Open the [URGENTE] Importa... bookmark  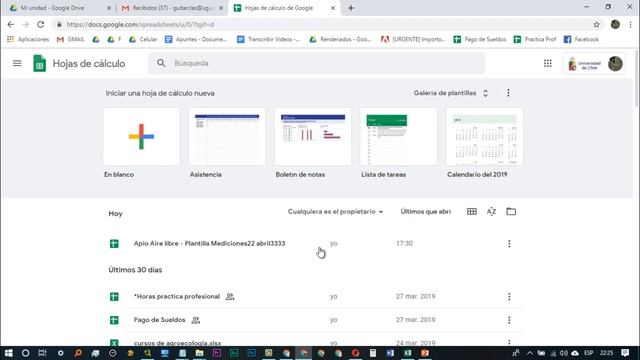[x=413, y=39]
